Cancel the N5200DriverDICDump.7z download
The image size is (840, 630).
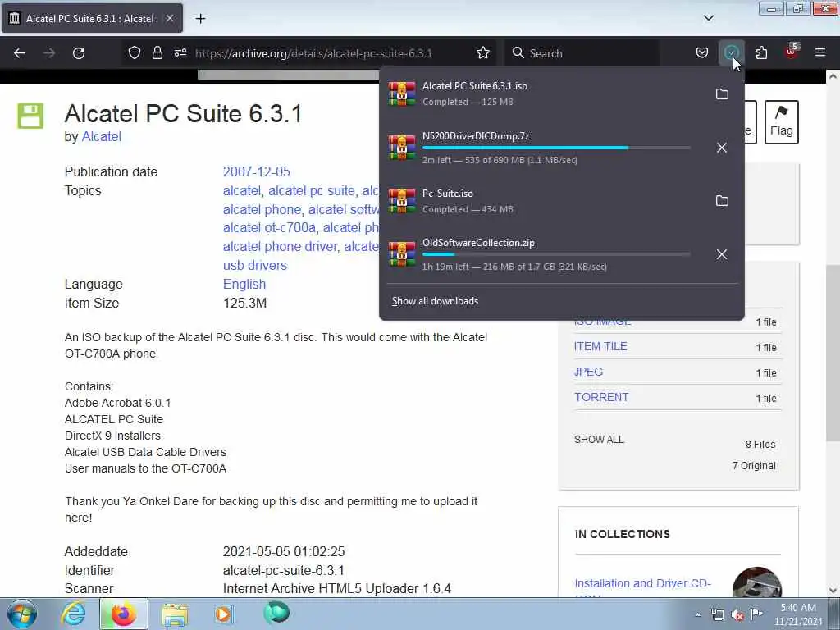click(x=722, y=148)
